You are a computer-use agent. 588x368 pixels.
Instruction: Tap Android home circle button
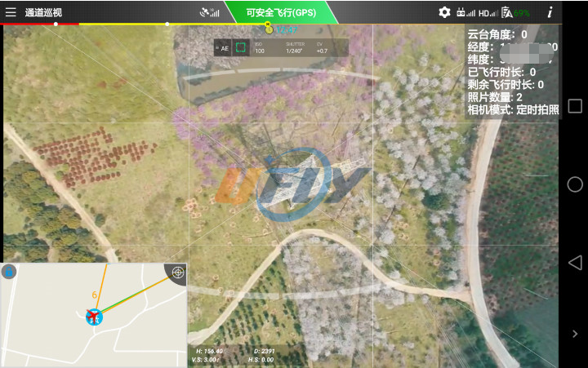tap(575, 184)
